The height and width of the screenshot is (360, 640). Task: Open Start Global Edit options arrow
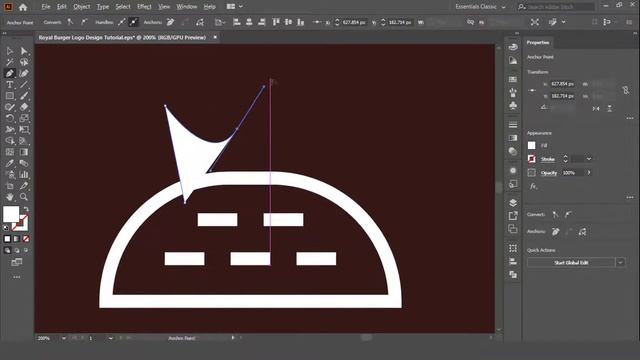(620, 262)
